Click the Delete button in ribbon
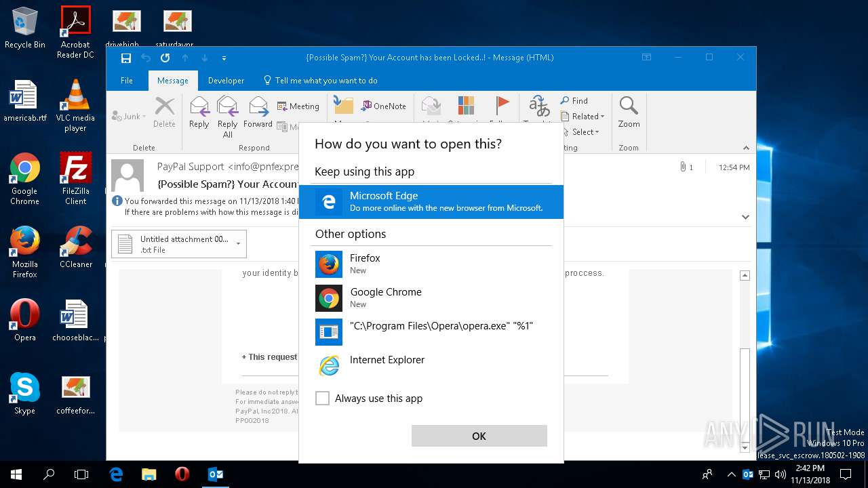Screen dimensions: 868x488 click(164, 113)
